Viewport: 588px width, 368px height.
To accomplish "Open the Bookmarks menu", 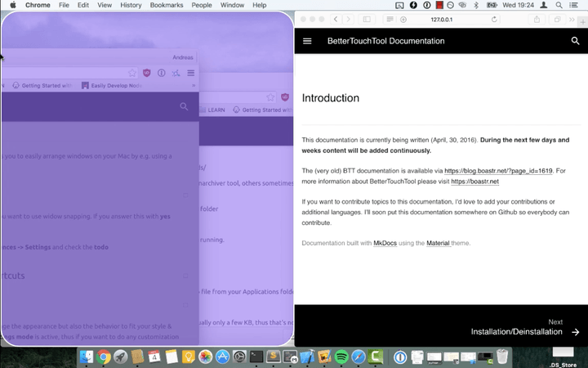I will pos(167,5).
